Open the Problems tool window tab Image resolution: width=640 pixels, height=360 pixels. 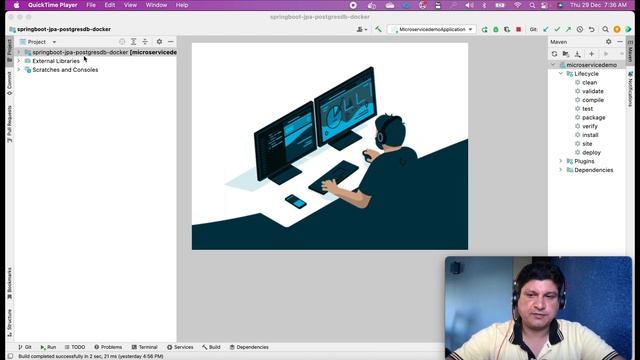click(x=108, y=347)
